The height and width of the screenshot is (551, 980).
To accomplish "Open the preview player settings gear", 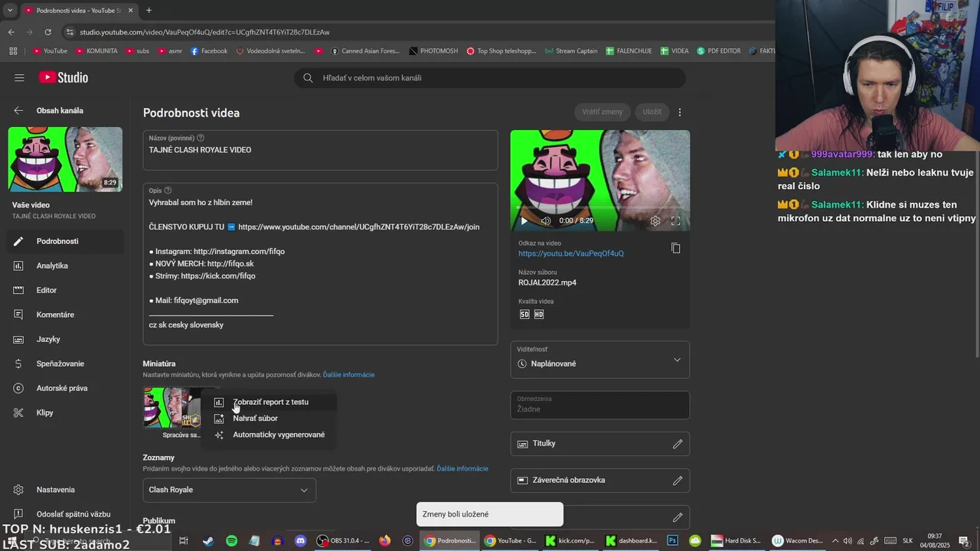I will tap(655, 220).
